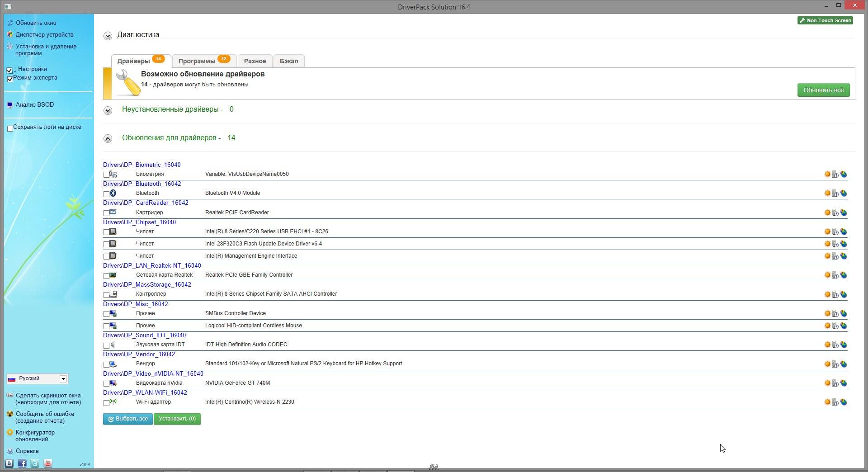
Task: Open the Drivers\DP_Chipset_16040 link
Action: click(x=139, y=222)
